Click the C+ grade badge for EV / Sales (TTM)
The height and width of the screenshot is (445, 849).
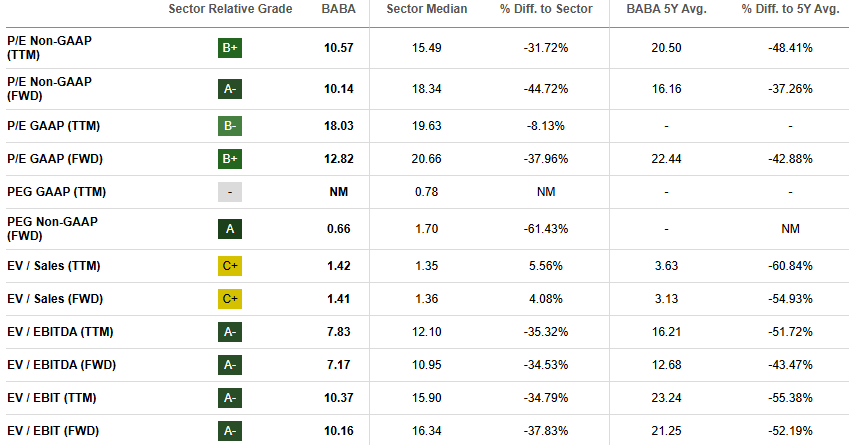230,266
